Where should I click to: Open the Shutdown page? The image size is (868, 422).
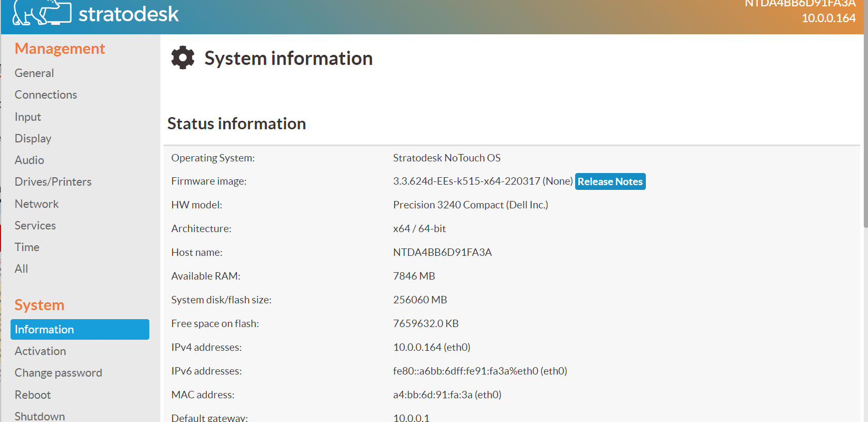click(40, 416)
